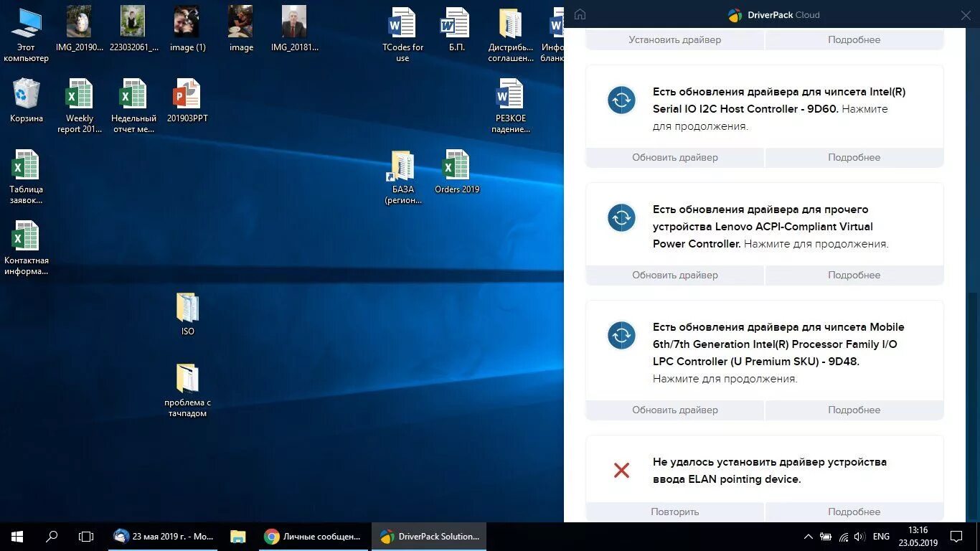Open the 'проблема с тачпадом' folder
This screenshot has width=980, height=551.
click(x=187, y=390)
